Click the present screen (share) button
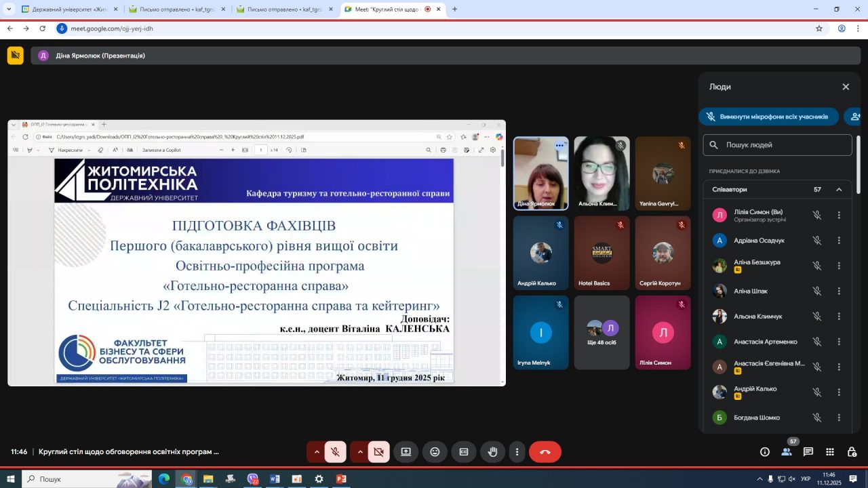The width and height of the screenshot is (868, 488). pyautogui.click(x=406, y=452)
